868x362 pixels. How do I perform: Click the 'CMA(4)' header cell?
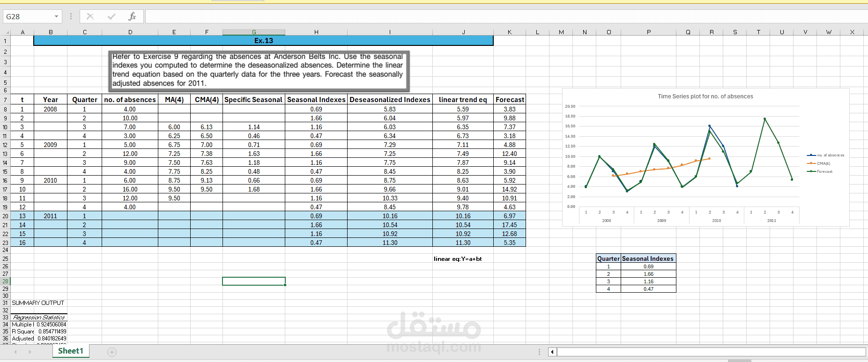click(x=207, y=100)
